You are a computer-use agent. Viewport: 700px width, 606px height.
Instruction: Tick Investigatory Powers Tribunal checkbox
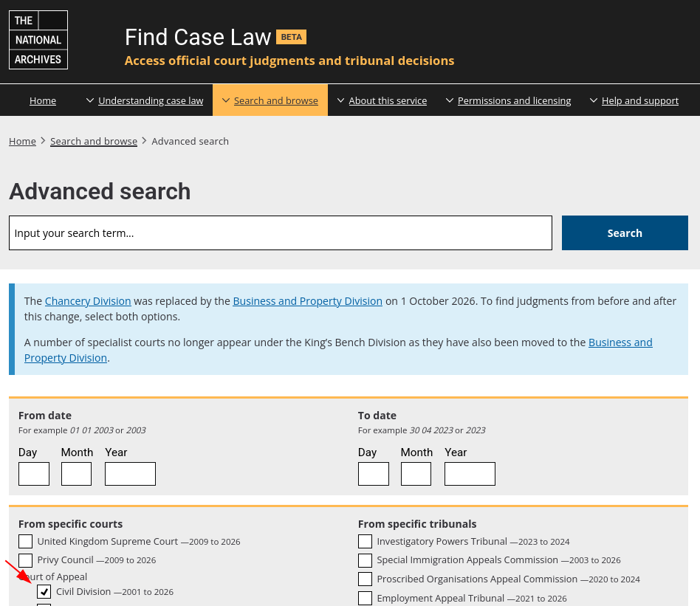(x=366, y=541)
